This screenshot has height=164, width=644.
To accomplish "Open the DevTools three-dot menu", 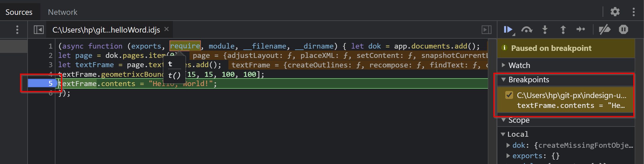I will point(634,12).
